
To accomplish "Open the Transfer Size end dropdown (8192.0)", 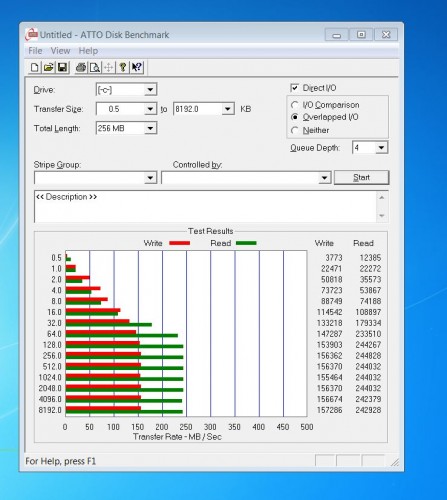I will tap(228, 109).
